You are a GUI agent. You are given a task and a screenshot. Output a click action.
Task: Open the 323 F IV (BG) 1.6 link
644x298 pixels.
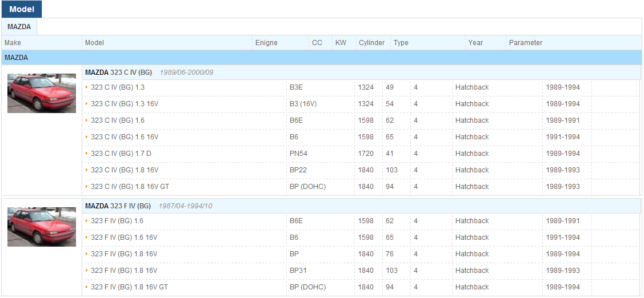point(117,221)
